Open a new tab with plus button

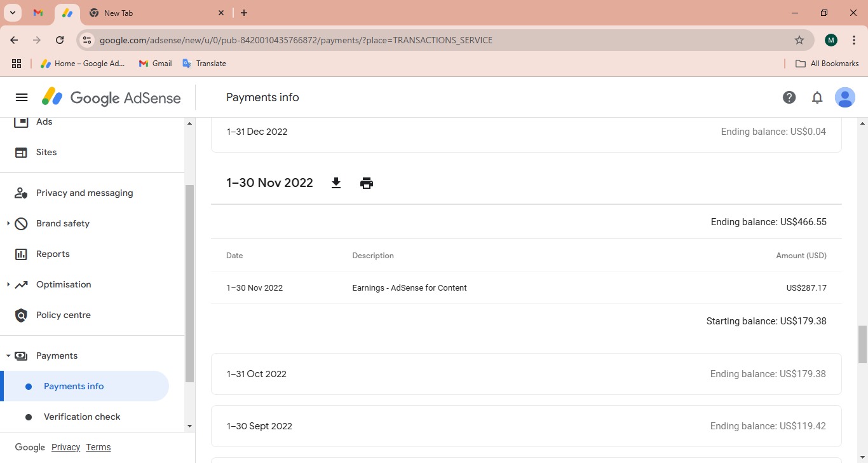coord(244,13)
